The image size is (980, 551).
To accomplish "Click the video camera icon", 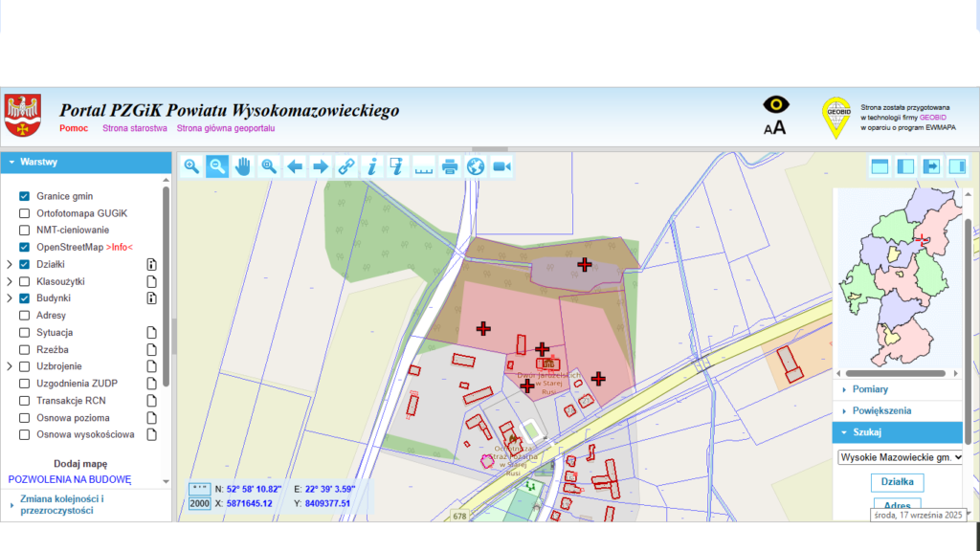I will (x=501, y=166).
